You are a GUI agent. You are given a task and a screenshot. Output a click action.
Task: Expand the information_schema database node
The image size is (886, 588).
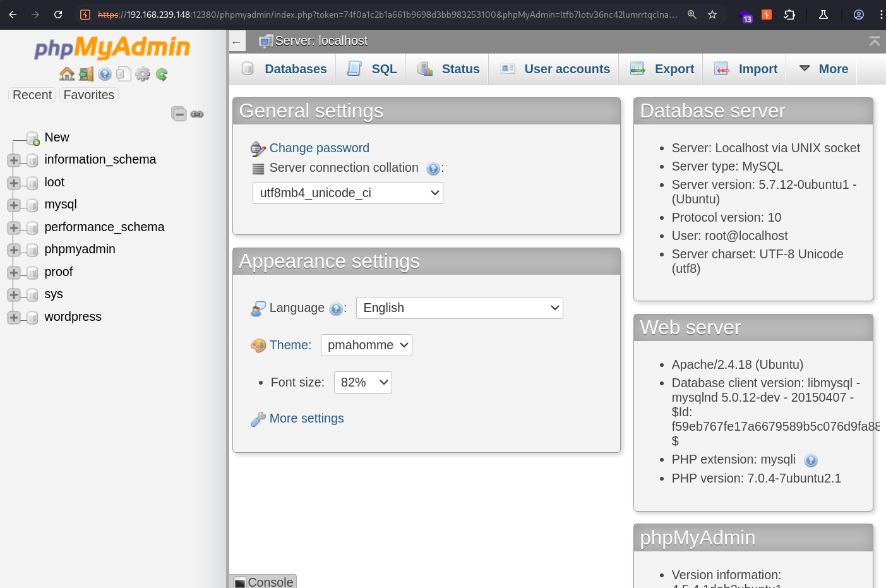[14, 160]
